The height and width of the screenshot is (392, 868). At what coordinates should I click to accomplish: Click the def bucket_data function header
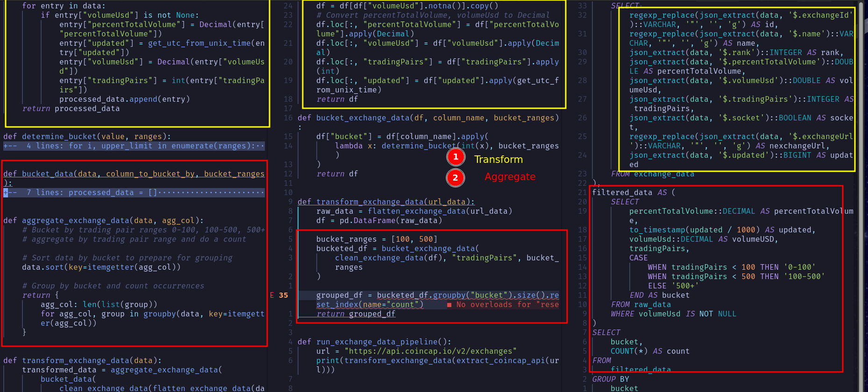pos(134,174)
